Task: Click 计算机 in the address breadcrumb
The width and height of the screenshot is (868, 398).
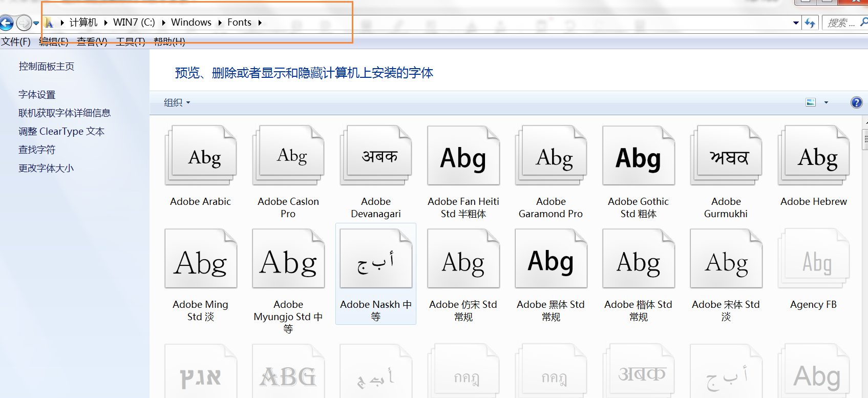Action: [83, 23]
